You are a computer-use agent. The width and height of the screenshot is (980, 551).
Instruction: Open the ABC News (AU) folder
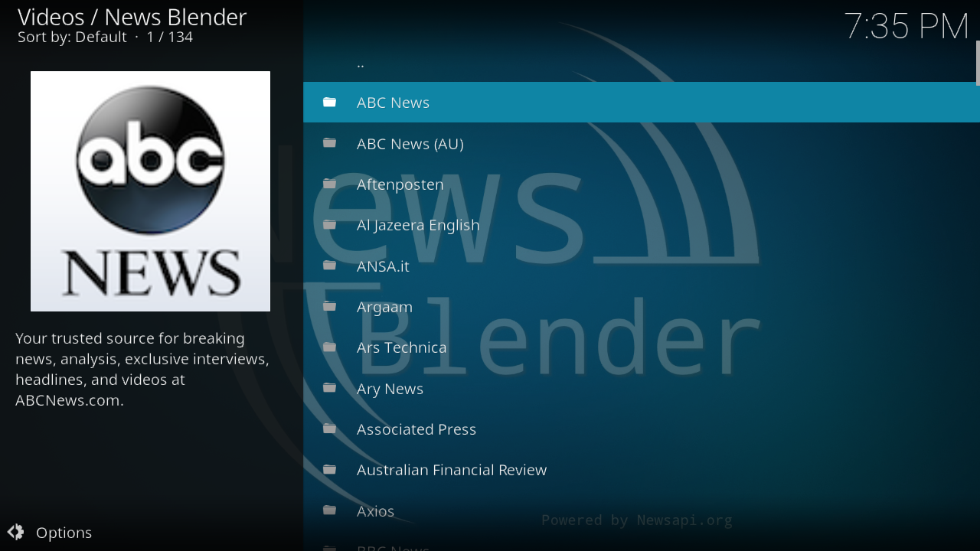click(642, 143)
